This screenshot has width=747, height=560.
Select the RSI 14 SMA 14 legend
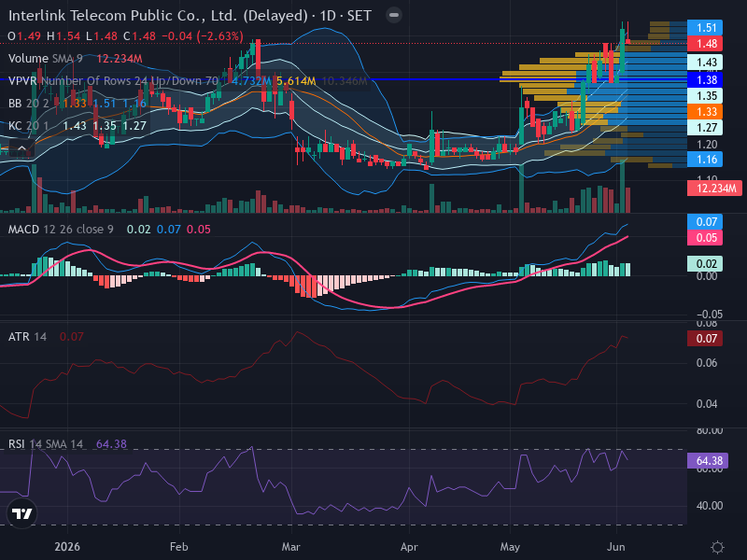(x=46, y=444)
